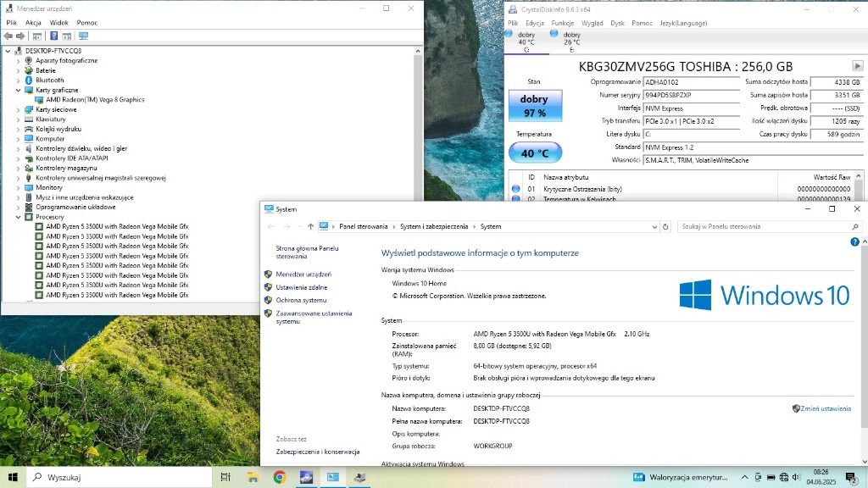Click System i zabezpieczenia in breadcrumb
This screenshot has height=488, width=868.
pyautogui.click(x=434, y=227)
